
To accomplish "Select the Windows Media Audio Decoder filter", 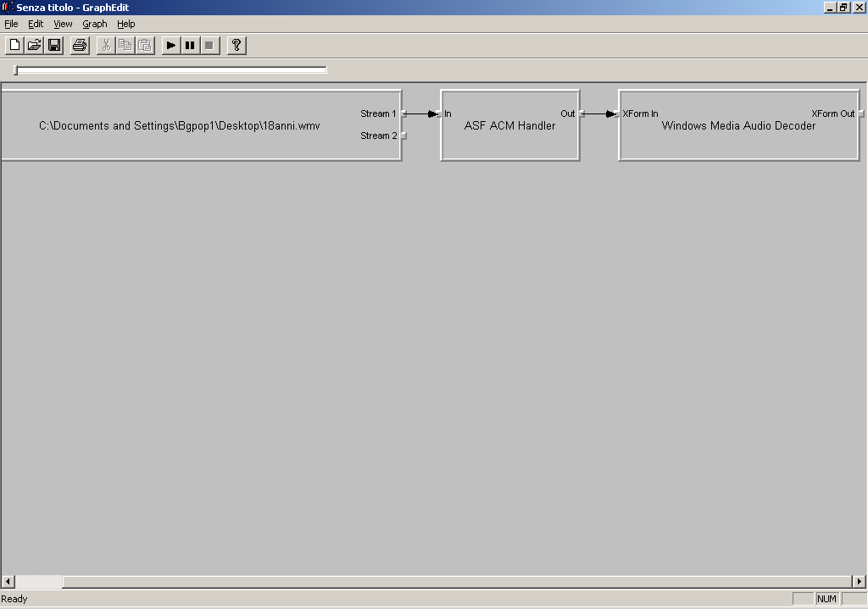I will point(738,125).
